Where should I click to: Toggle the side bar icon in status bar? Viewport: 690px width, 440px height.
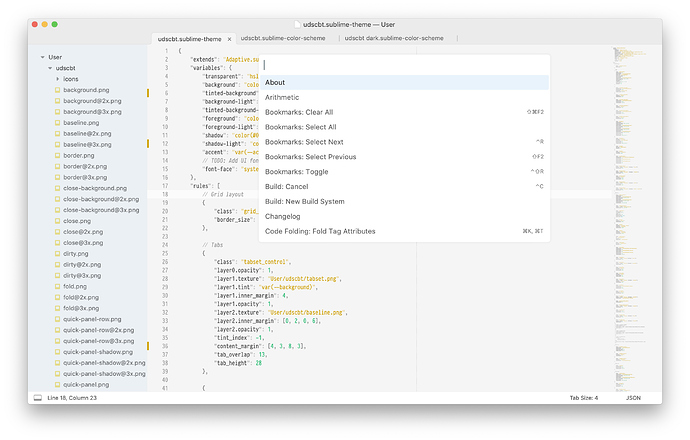pos(38,398)
